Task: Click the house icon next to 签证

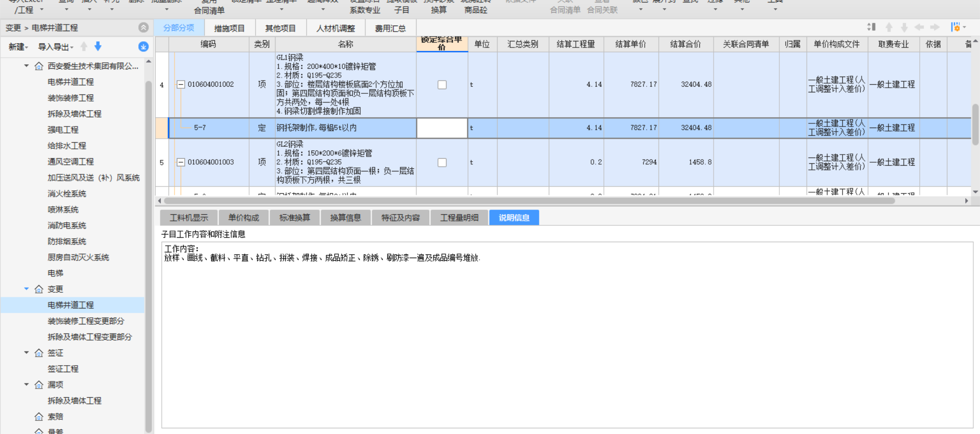Action: coord(39,353)
